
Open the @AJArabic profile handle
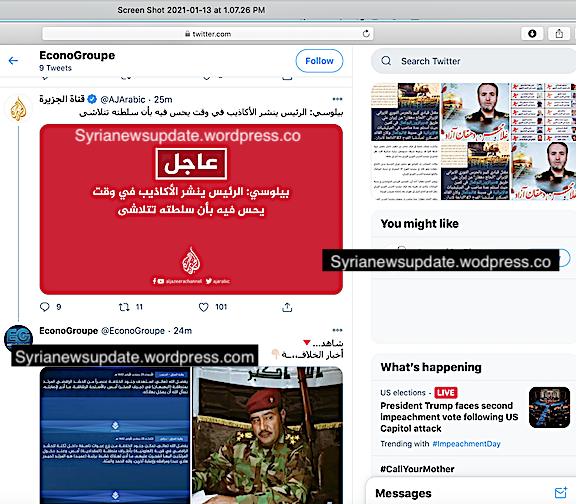click(123, 100)
